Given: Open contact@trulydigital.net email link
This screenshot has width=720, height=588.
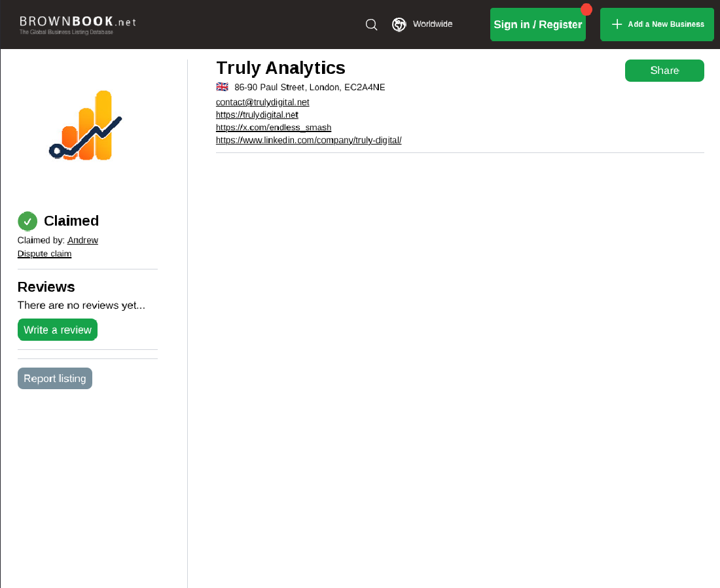Looking at the screenshot, I should (262, 102).
